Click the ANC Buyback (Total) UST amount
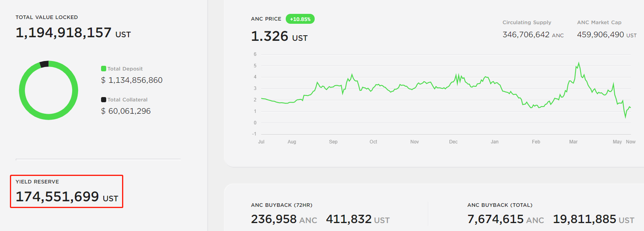 pos(593,219)
